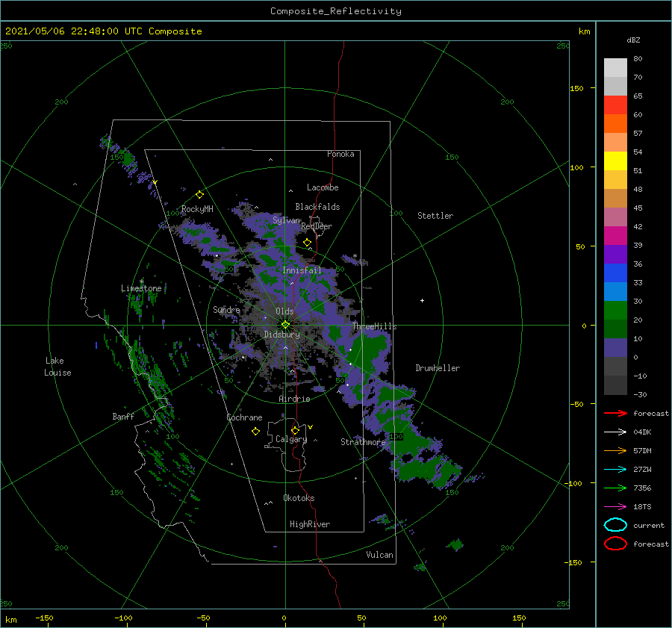This screenshot has height=628, width=672.
Task: Click the Lacombe label
Action: click(x=323, y=187)
